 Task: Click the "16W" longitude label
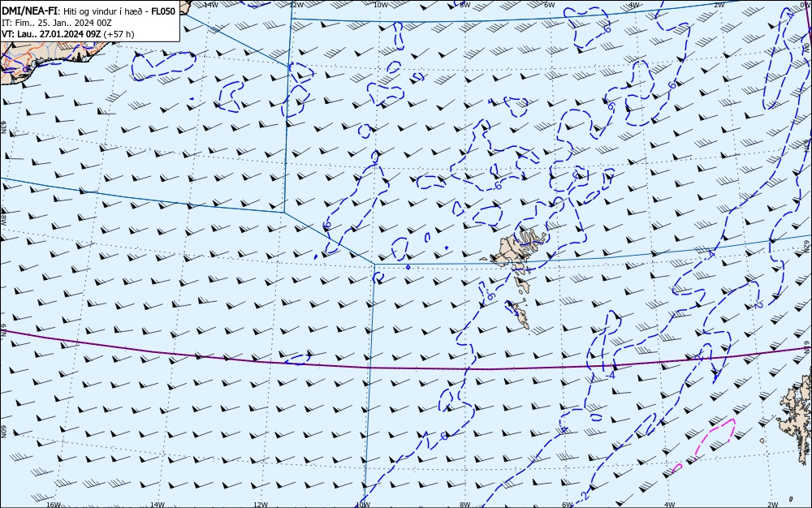point(54,505)
